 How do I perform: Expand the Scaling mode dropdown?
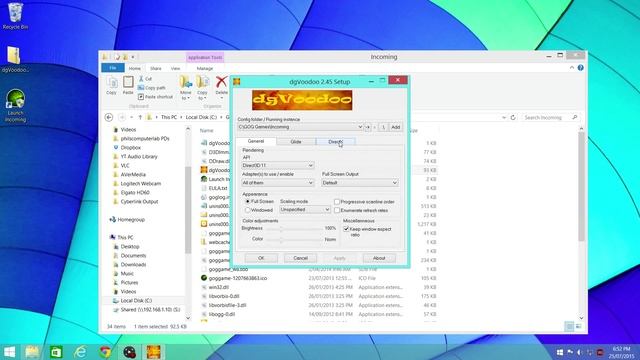(x=305, y=209)
